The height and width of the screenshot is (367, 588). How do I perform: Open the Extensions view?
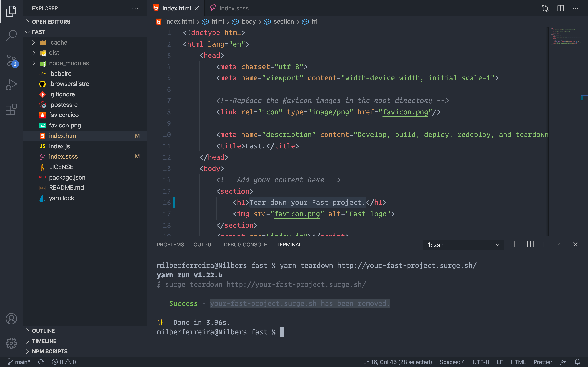click(11, 109)
